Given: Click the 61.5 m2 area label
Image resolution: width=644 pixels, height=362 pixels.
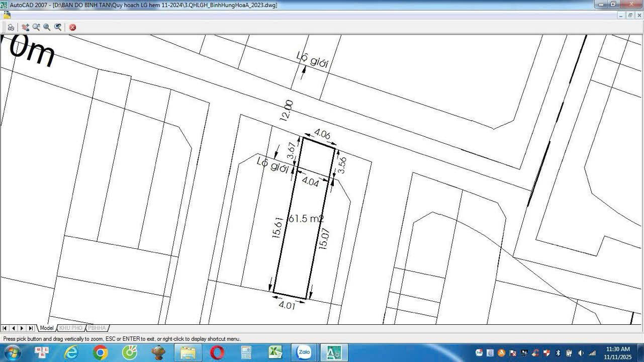Looking at the screenshot, I should (x=306, y=219).
